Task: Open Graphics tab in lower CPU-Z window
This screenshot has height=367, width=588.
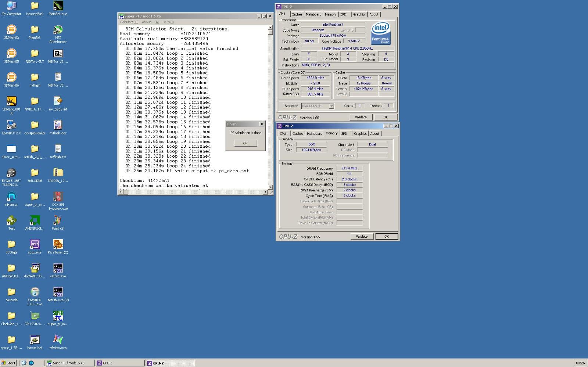Action: [x=360, y=134]
